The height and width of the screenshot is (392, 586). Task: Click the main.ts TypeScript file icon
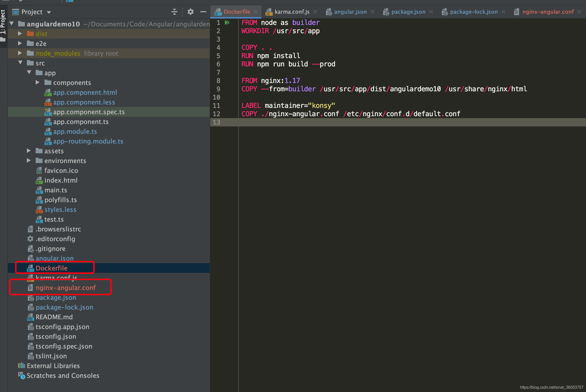(x=39, y=190)
